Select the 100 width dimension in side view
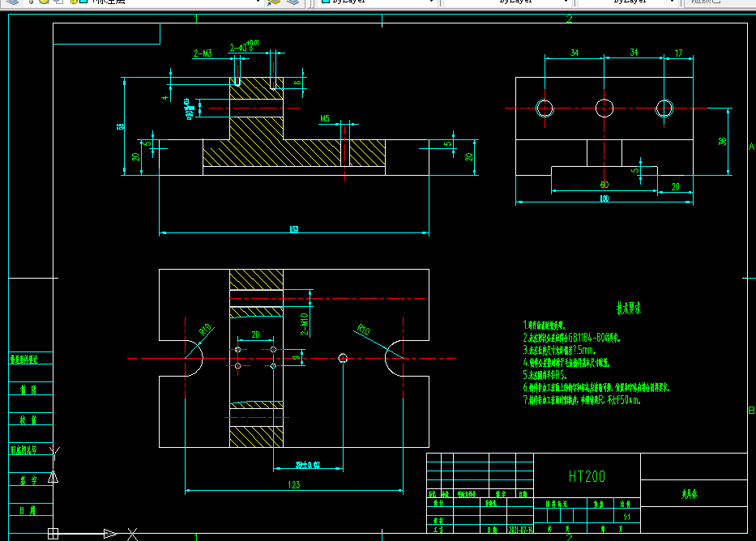Screen dimensions: 756x541 tap(604, 198)
